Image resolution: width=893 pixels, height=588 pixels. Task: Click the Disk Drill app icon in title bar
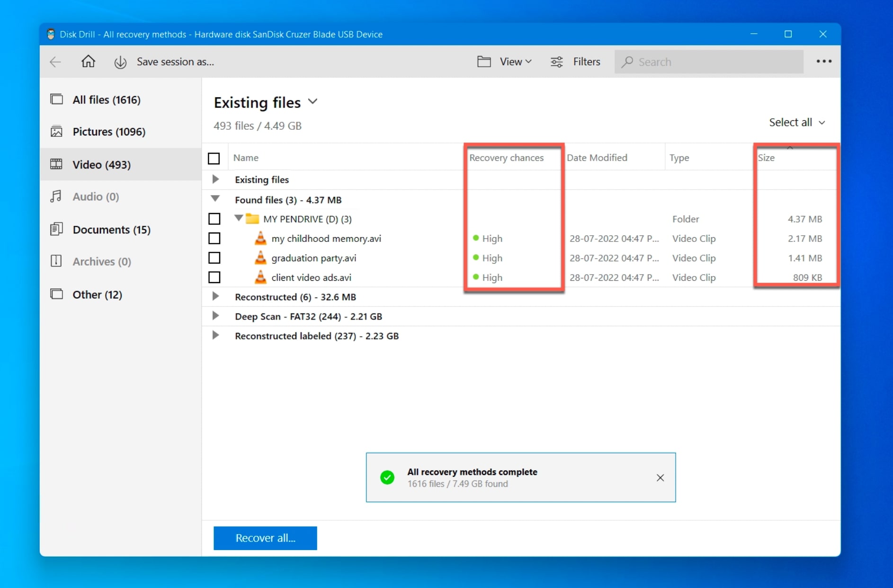pos(51,34)
